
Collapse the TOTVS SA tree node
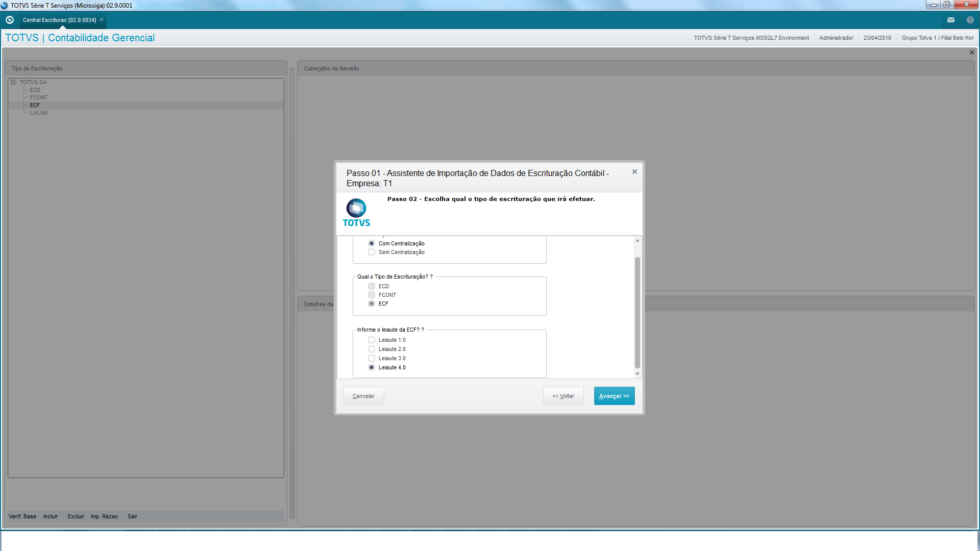click(13, 82)
